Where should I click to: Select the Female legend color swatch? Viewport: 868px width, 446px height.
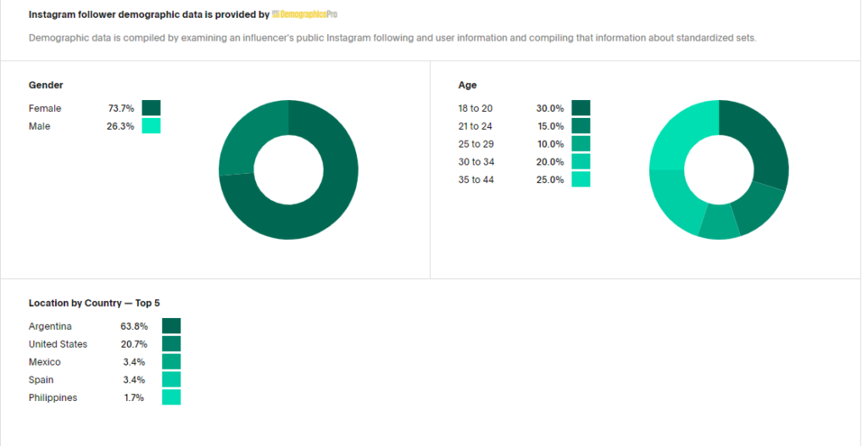click(x=151, y=108)
